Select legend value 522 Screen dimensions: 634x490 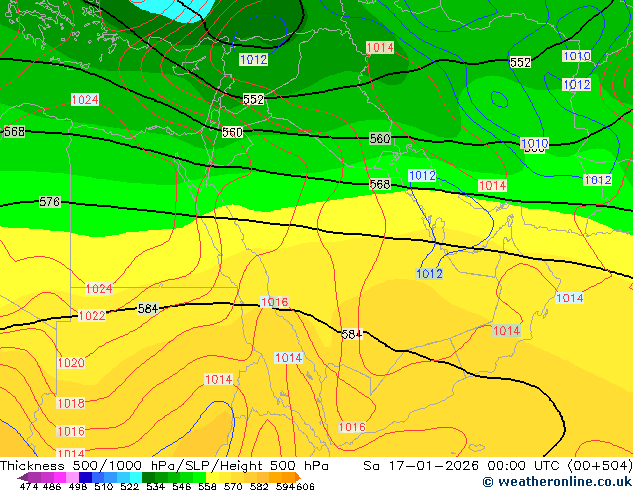(x=129, y=486)
